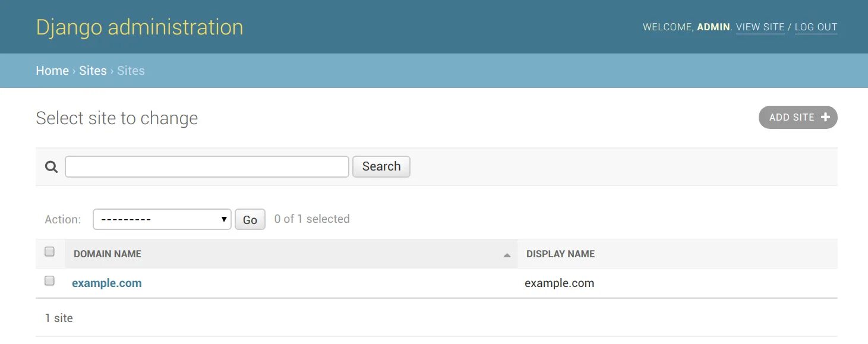Go to Home in breadcrumbs
868x344 pixels.
(52, 71)
